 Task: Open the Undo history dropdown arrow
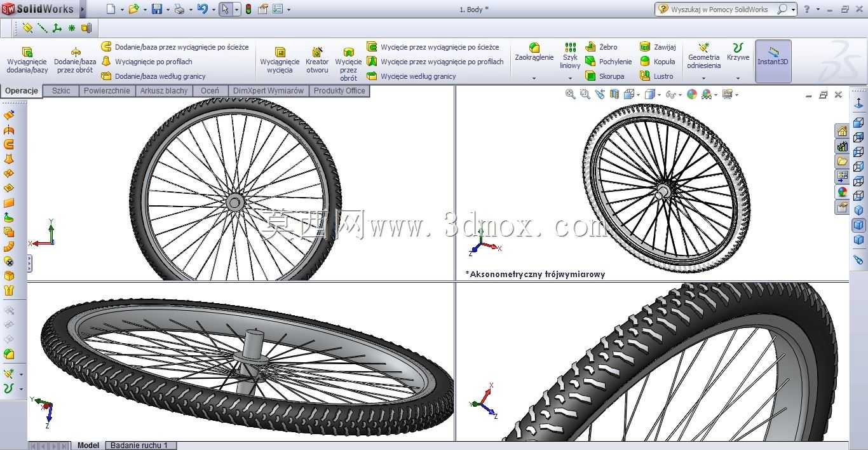pos(213,10)
